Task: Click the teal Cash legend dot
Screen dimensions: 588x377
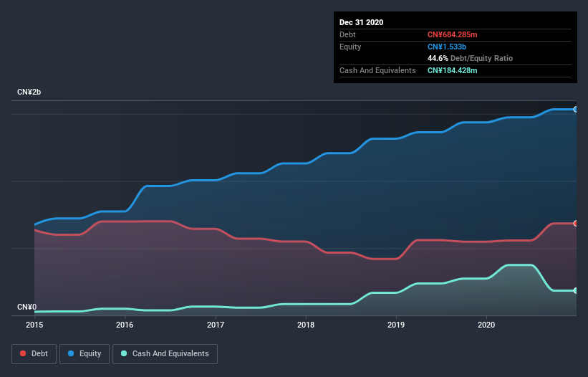Action: point(124,353)
